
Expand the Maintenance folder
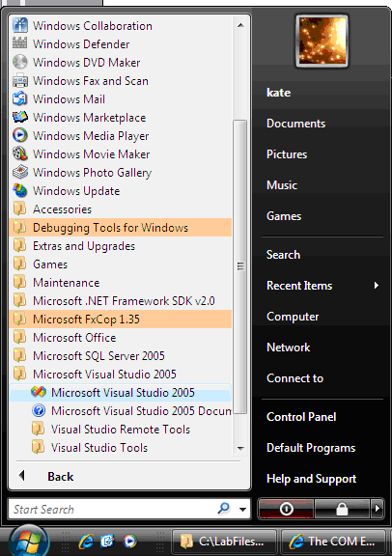[121, 283]
